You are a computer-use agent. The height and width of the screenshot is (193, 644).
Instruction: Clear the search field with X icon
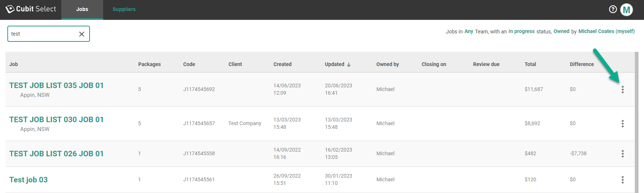pyautogui.click(x=82, y=34)
